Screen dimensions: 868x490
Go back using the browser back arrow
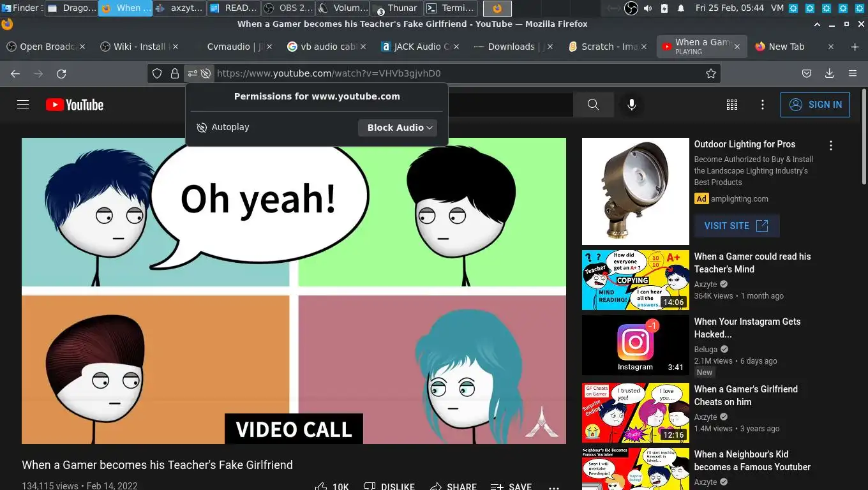point(15,74)
